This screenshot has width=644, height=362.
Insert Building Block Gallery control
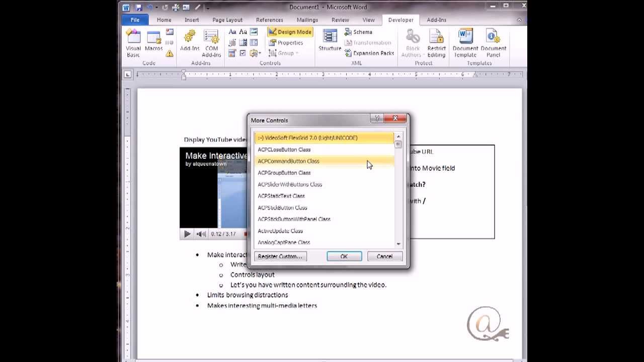coord(232,43)
